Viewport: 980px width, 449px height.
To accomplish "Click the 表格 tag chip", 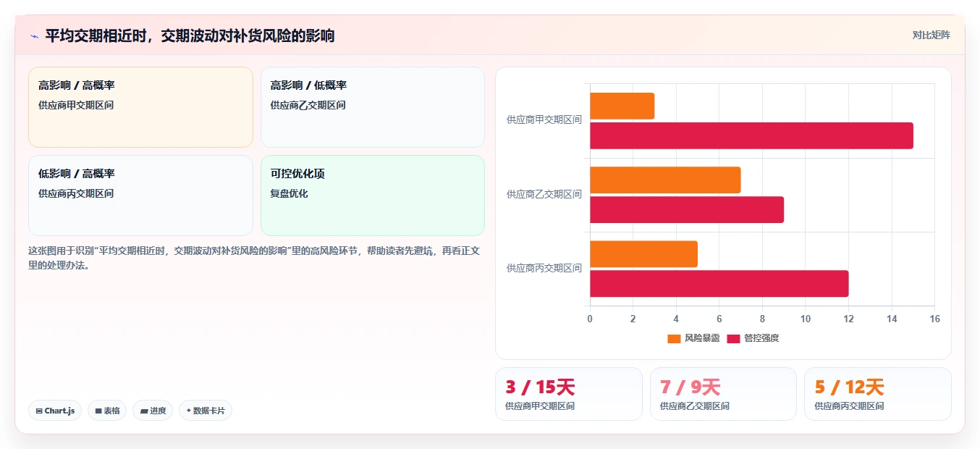I will 107,411.
